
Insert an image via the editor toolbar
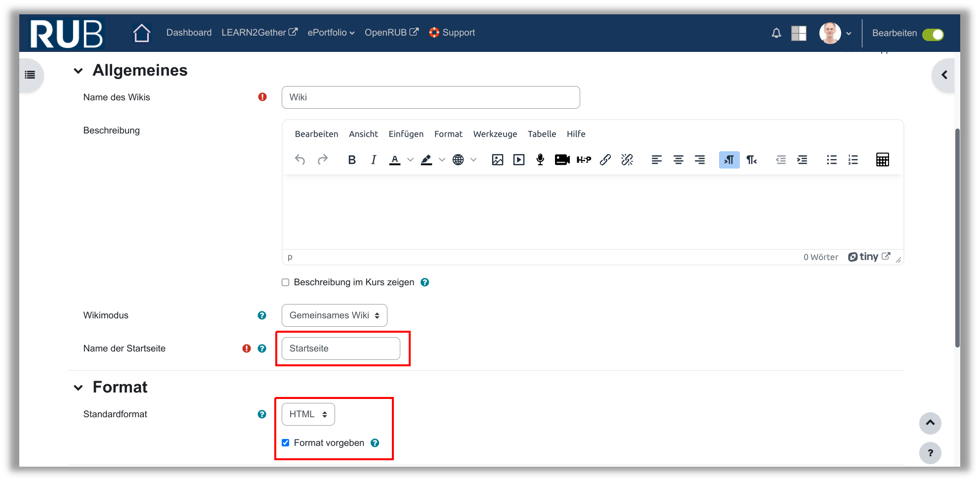[x=497, y=160]
